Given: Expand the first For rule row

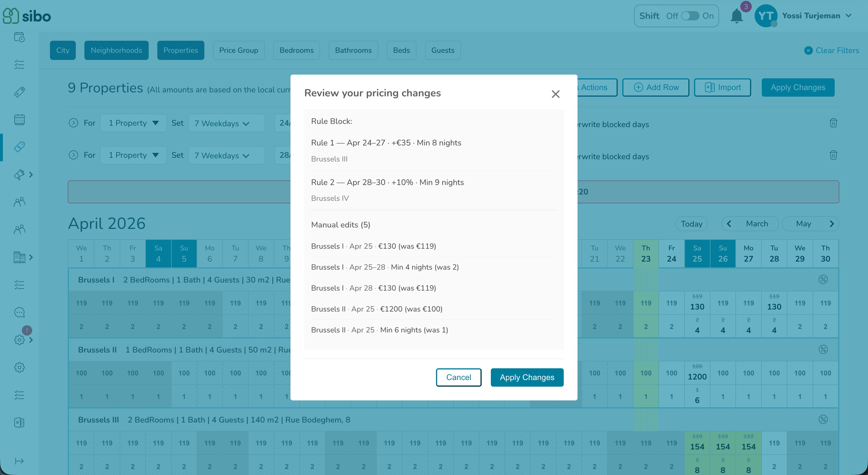Looking at the screenshot, I should pos(73,123).
